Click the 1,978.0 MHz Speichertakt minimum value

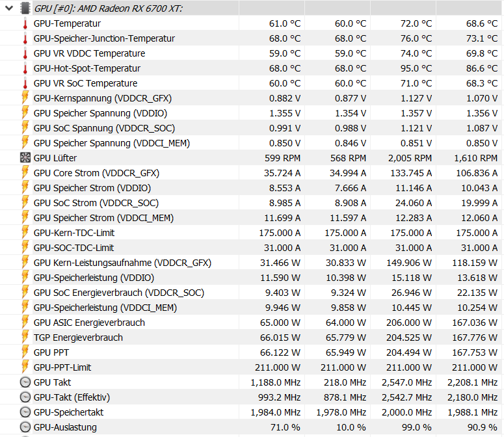341,412
